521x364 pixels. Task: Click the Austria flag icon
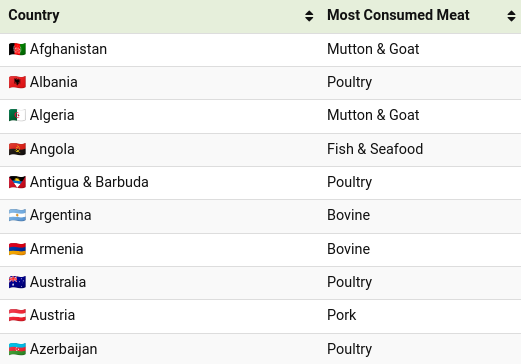(x=17, y=315)
